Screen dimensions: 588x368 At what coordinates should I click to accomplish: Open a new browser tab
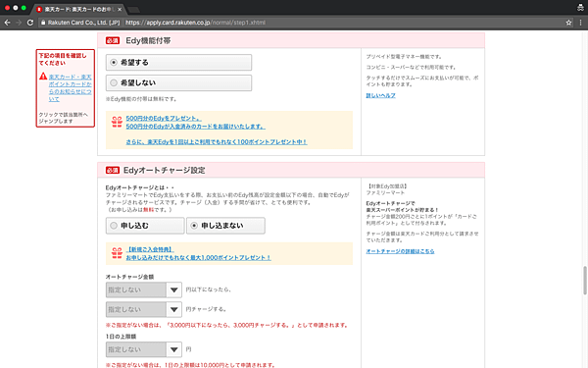(133, 10)
